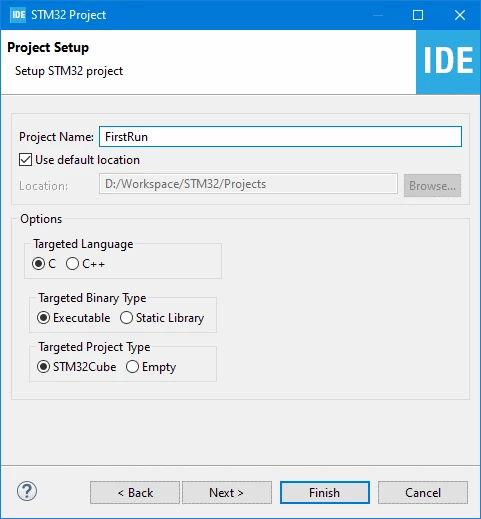Maximize the STM32 Project window
Image resolution: width=481 pixels, height=519 pixels.
[x=418, y=15]
